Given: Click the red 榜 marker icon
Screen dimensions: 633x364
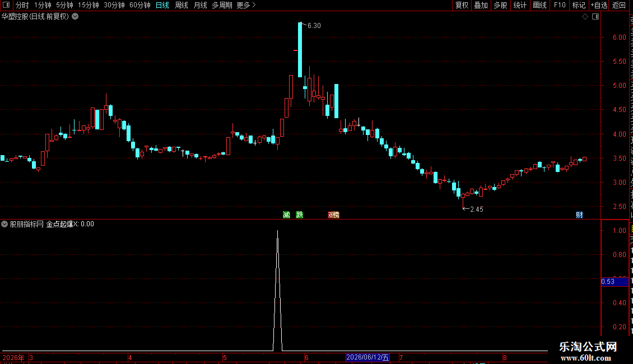Looking at the screenshot, I should pyautogui.click(x=334, y=214).
